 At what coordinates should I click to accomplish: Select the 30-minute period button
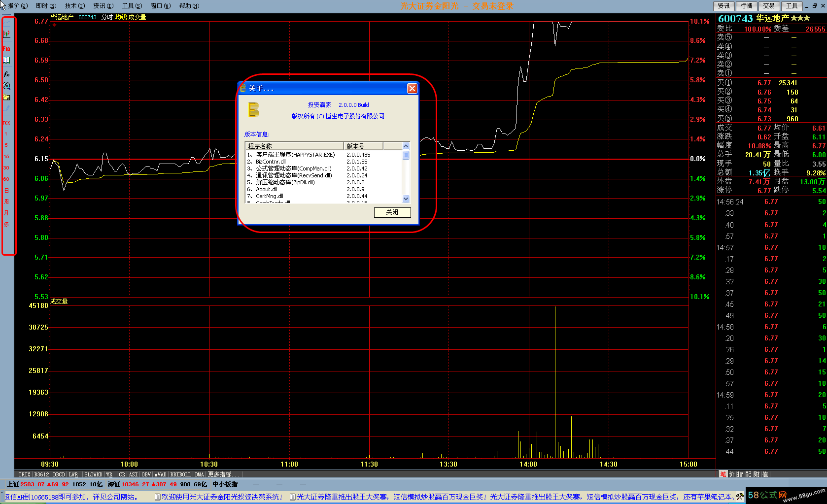6,168
